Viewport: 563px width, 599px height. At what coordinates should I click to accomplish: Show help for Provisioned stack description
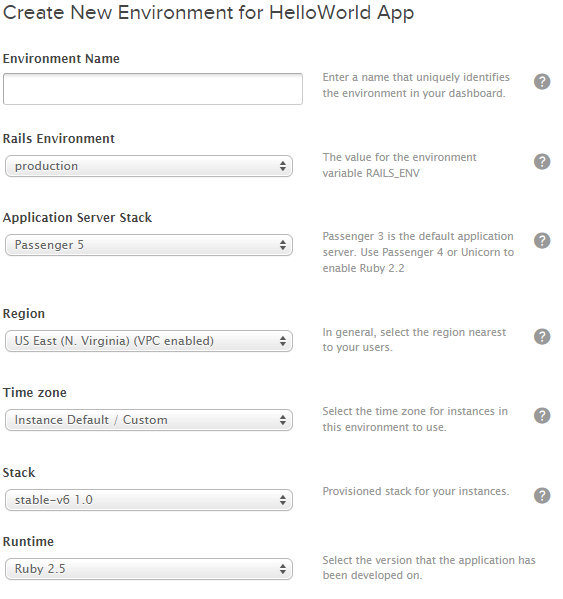click(x=542, y=495)
